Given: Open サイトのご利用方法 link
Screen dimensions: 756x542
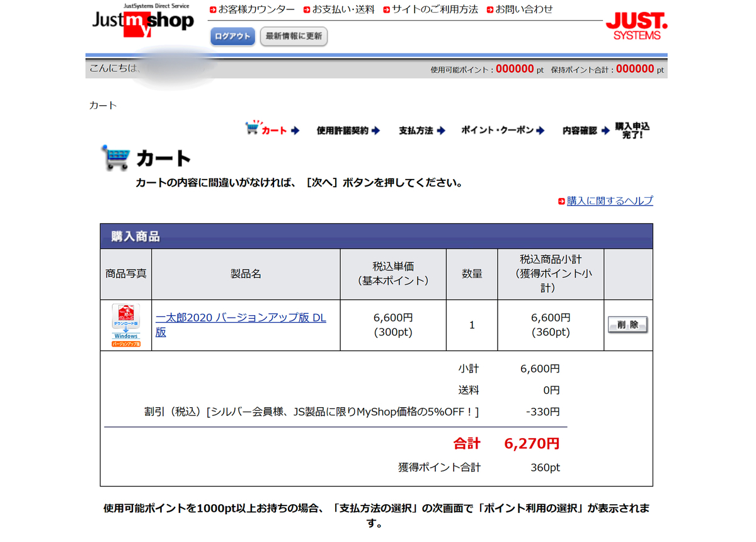Looking at the screenshot, I should [x=435, y=9].
